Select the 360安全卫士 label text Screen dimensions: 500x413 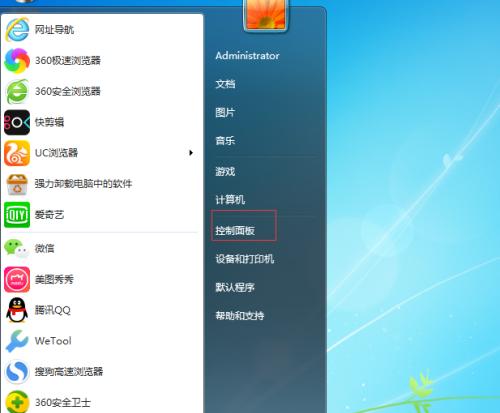[x=63, y=402]
